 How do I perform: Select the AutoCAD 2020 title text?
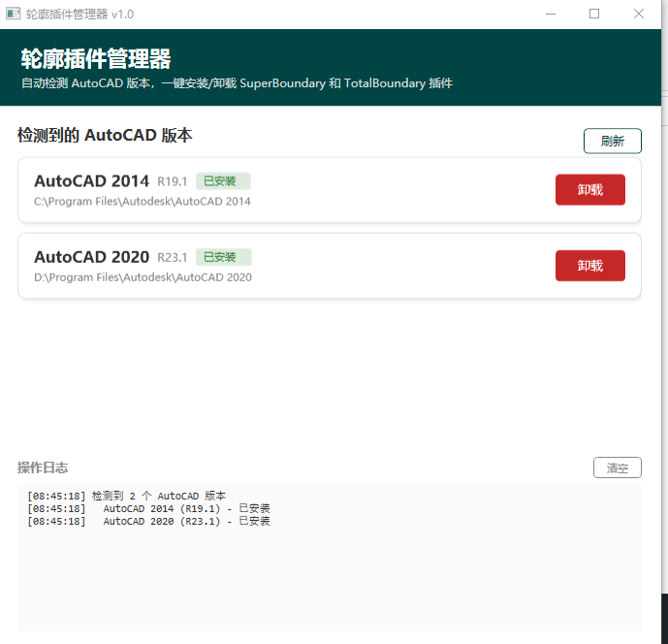(x=91, y=257)
